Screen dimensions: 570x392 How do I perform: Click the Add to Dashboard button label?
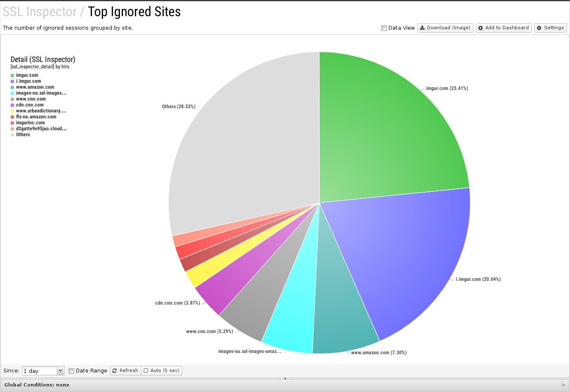coord(507,28)
